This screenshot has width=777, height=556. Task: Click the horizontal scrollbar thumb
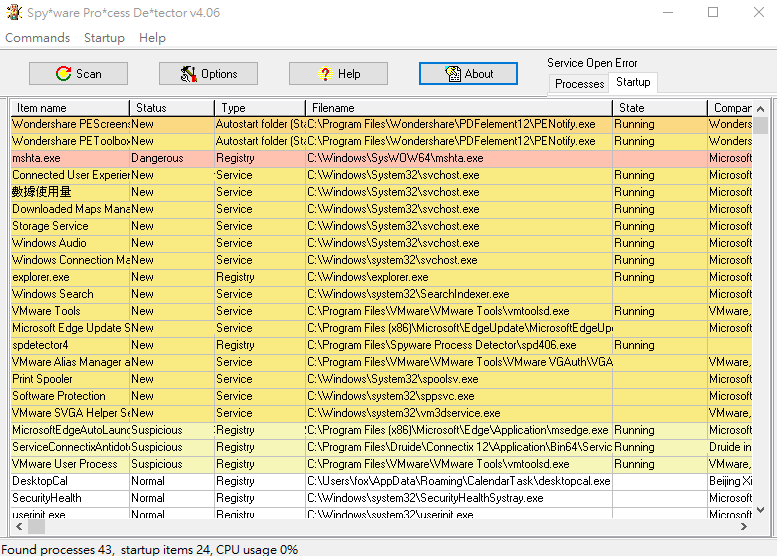click(36, 526)
